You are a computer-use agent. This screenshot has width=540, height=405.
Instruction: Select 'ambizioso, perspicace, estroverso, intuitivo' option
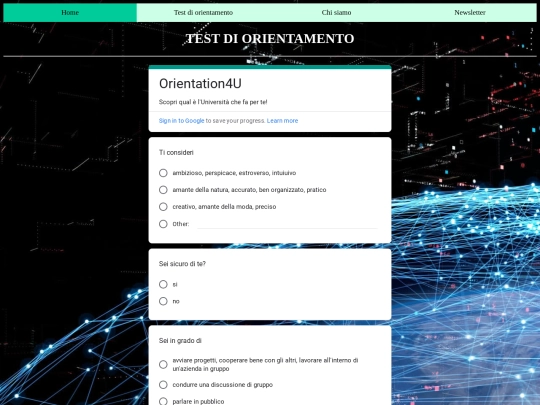tap(163, 173)
